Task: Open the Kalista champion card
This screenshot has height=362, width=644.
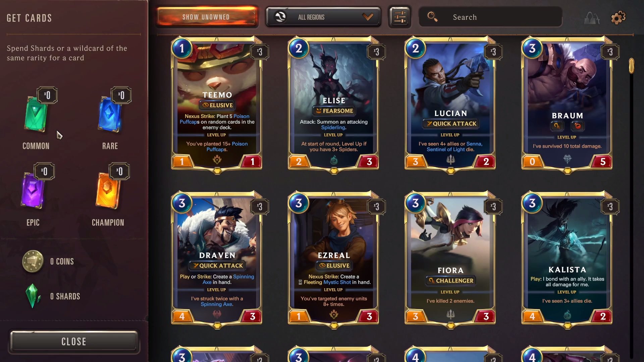Action: tap(567, 260)
